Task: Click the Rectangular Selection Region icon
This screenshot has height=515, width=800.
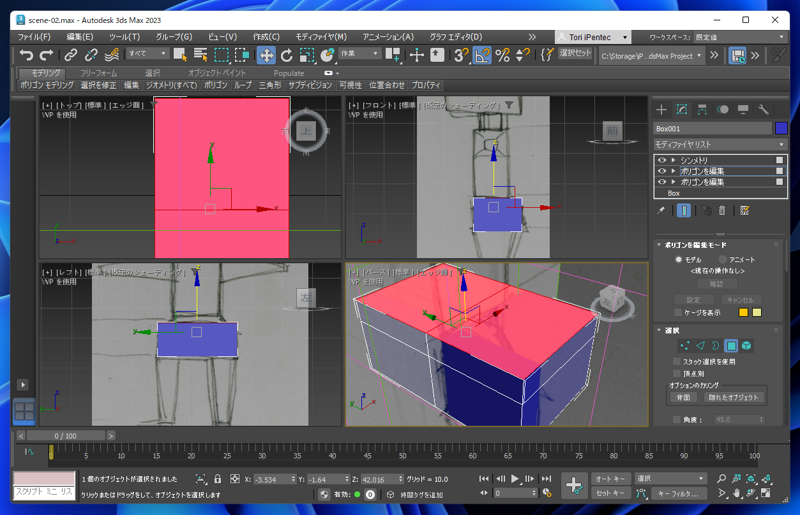Action: (221, 55)
